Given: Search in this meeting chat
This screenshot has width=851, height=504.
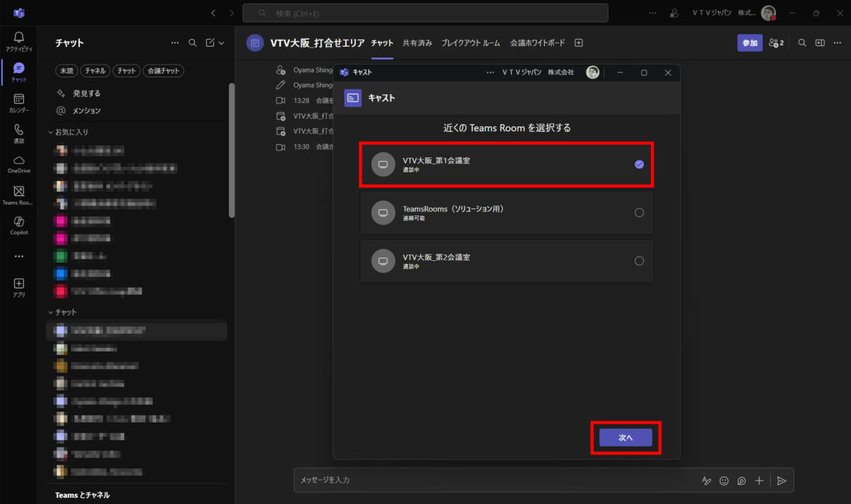Looking at the screenshot, I should coord(802,43).
